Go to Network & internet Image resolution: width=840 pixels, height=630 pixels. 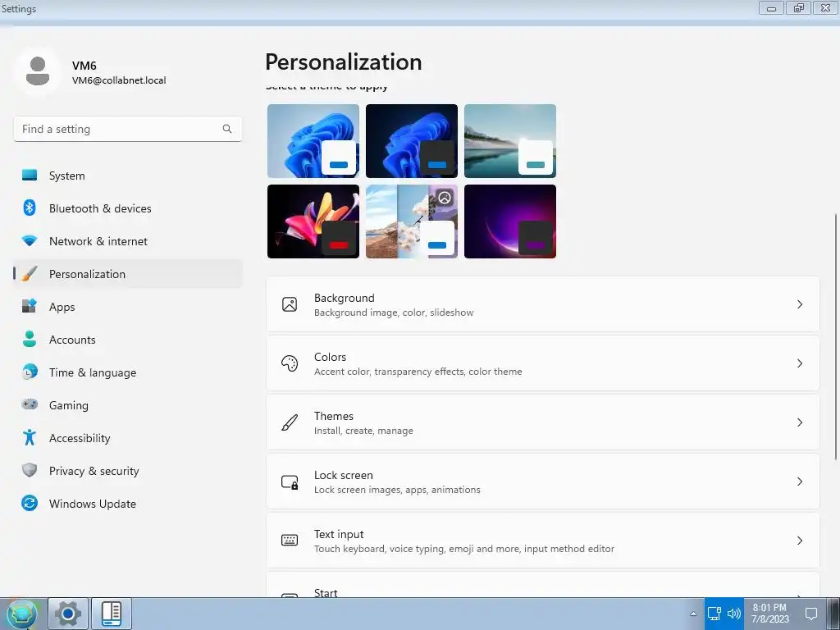128,241
